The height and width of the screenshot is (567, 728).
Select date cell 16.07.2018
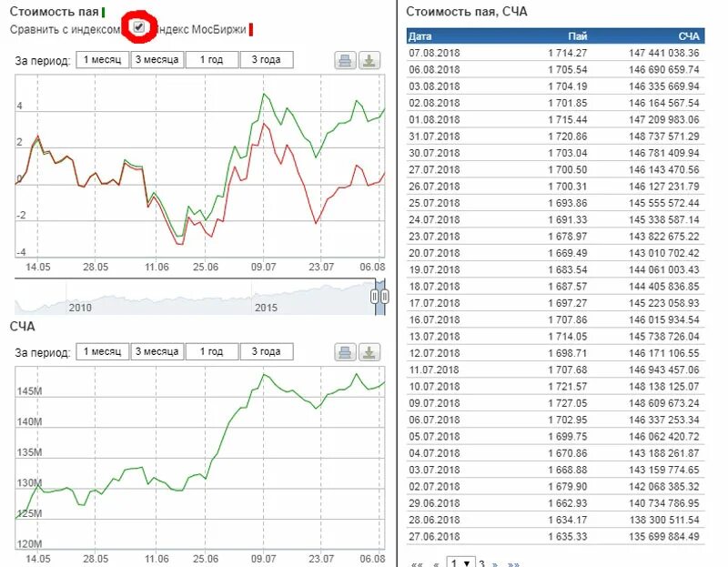pos(434,320)
